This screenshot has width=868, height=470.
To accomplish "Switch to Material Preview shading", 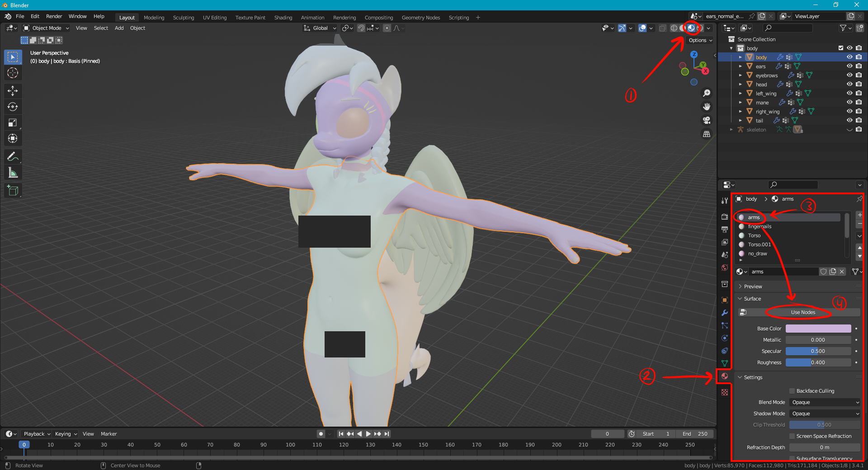I will (691, 28).
